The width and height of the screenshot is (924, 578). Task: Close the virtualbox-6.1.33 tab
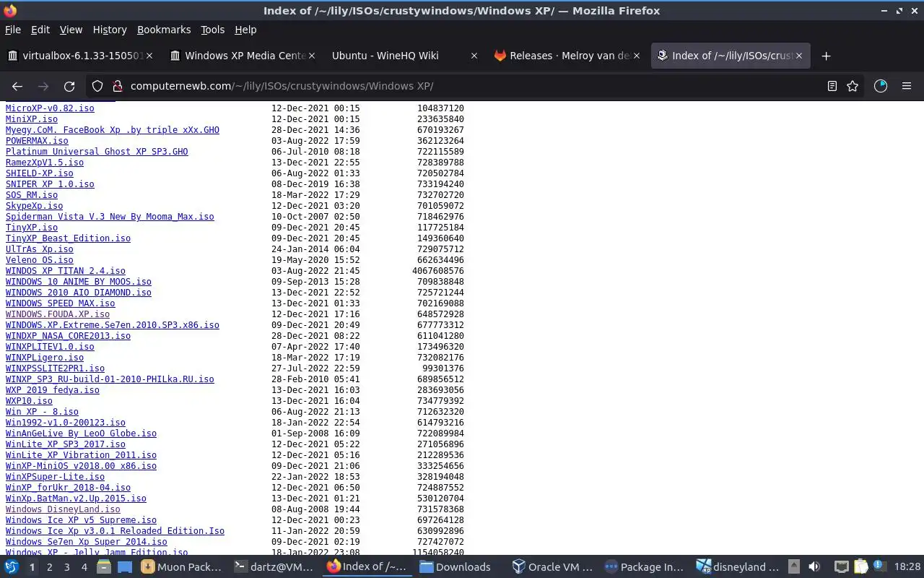[149, 56]
